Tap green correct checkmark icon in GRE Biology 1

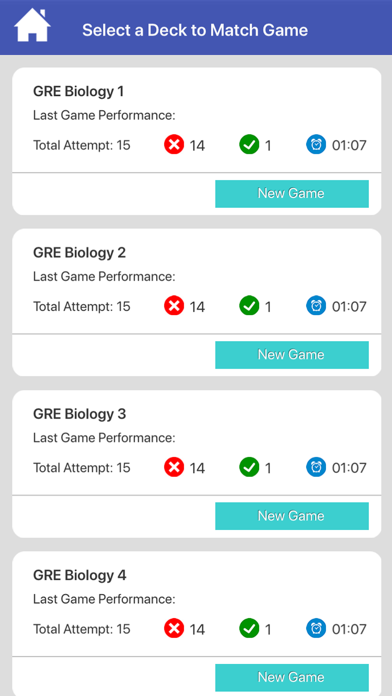(249, 145)
